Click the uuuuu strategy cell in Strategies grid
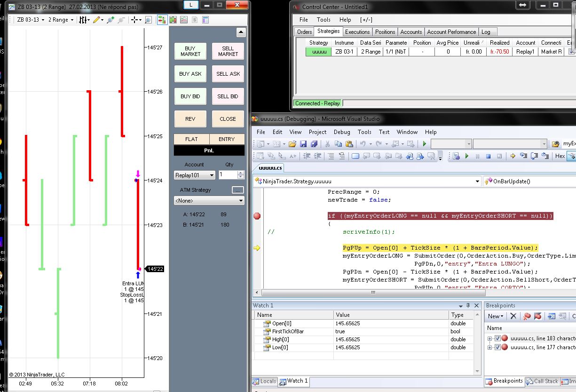Viewport: 576px width, 392px height. click(319, 52)
